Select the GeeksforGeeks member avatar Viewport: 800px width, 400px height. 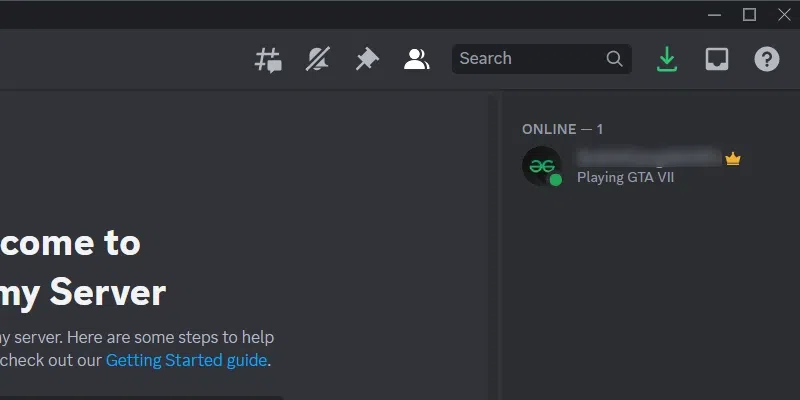click(x=542, y=166)
